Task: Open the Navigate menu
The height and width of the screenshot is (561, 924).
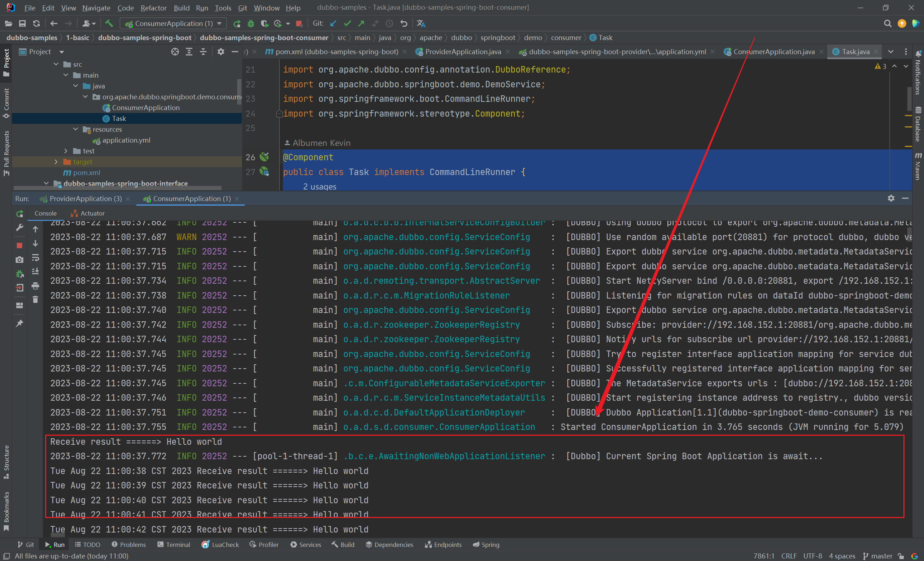Action: 96,8
